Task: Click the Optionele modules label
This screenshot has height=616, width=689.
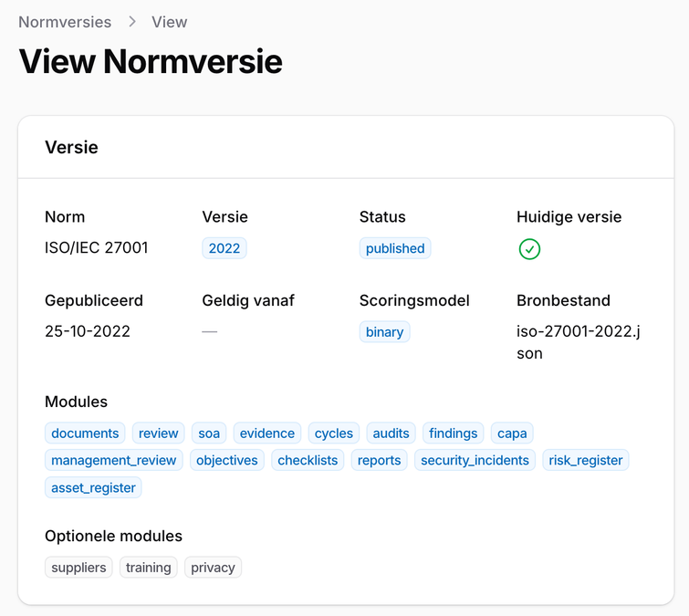Action: pos(113,536)
